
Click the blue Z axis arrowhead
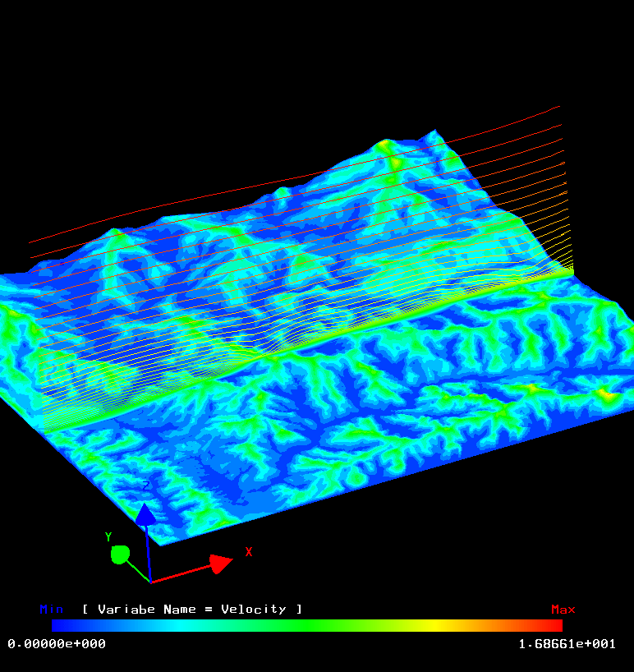[x=145, y=515]
